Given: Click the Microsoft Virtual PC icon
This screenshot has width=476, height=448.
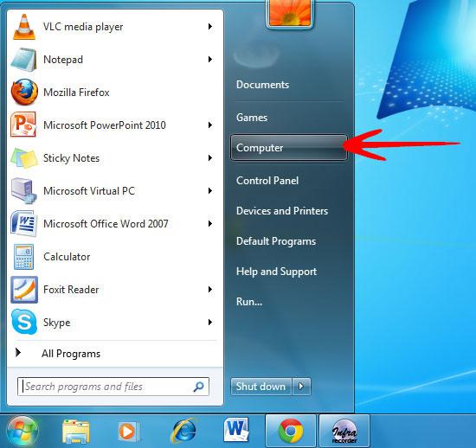Looking at the screenshot, I should click(x=24, y=190).
